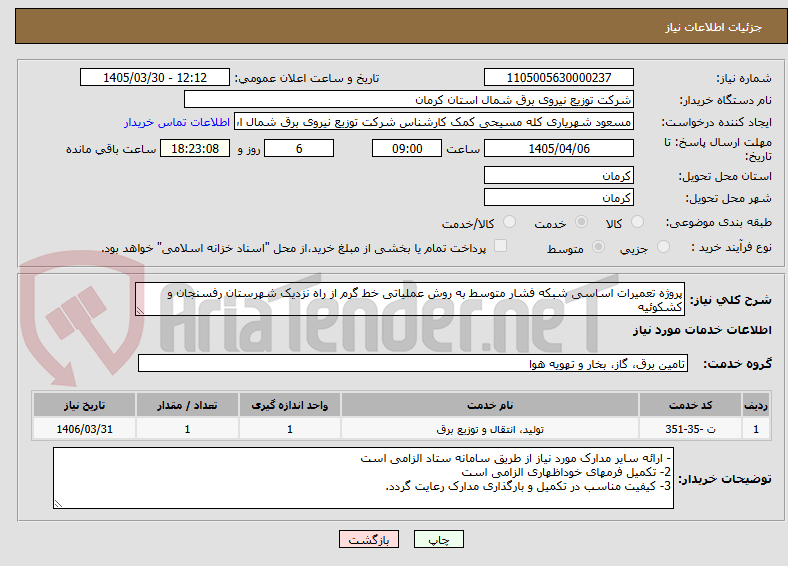Viewport: 788px width, 566px height.
Task: Select the کالا radio button
Action: (x=637, y=222)
